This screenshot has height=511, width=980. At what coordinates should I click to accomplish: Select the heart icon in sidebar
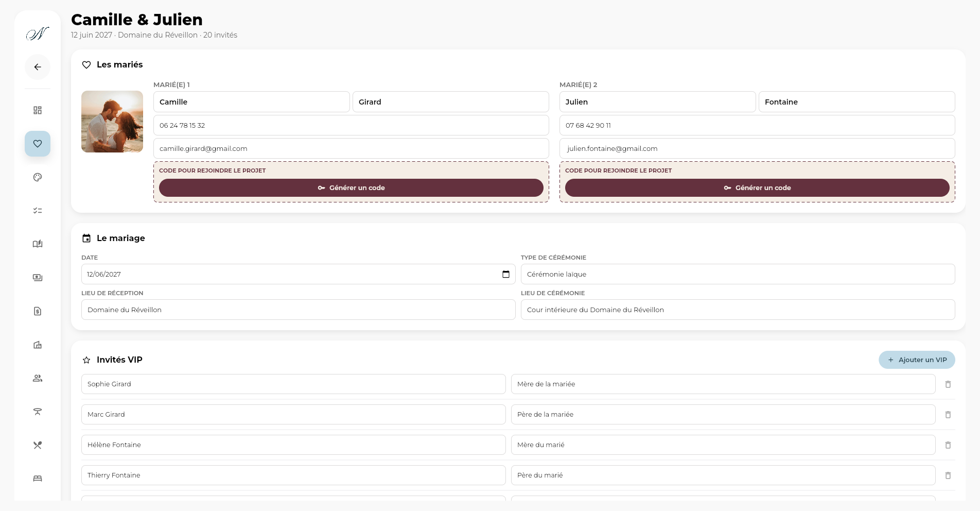coord(38,144)
